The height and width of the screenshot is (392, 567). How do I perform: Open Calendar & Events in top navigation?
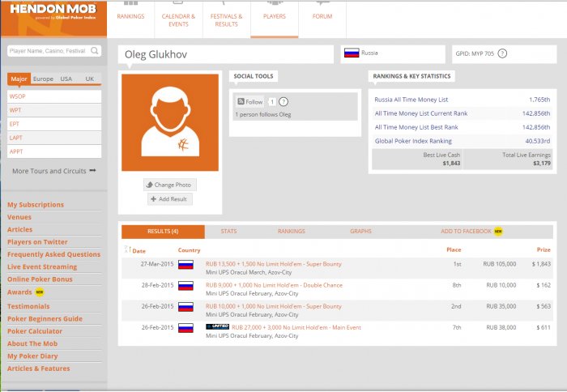[x=178, y=19]
